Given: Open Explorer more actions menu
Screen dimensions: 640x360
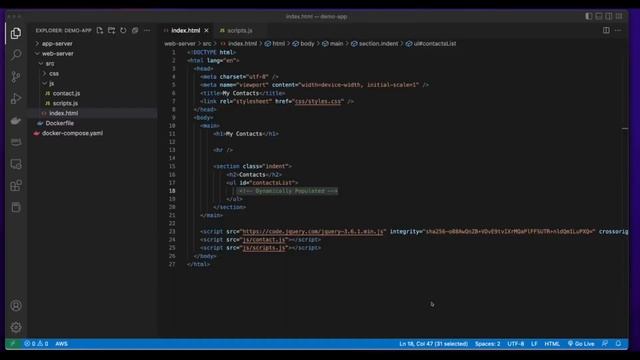Looking at the screenshot, I should (x=147, y=31).
